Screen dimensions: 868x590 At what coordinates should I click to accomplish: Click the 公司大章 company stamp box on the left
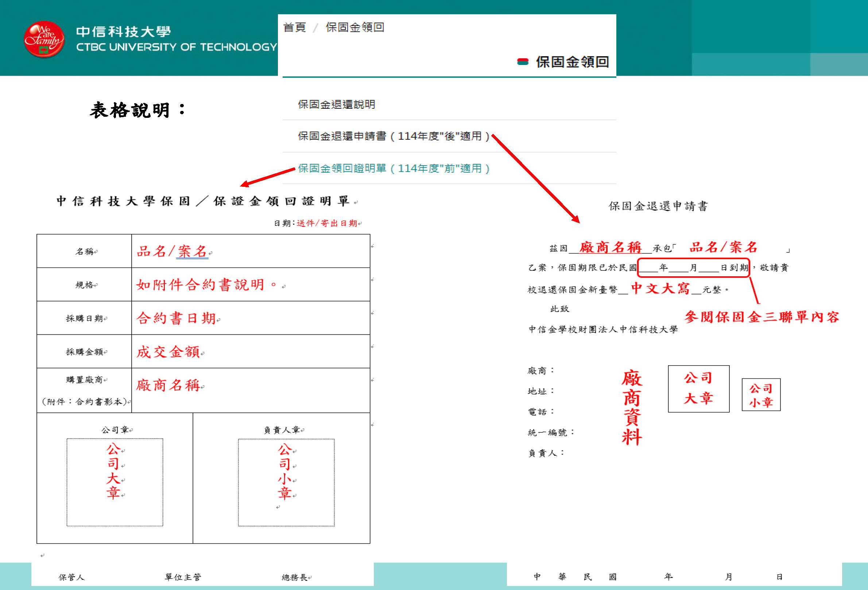click(115, 482)
